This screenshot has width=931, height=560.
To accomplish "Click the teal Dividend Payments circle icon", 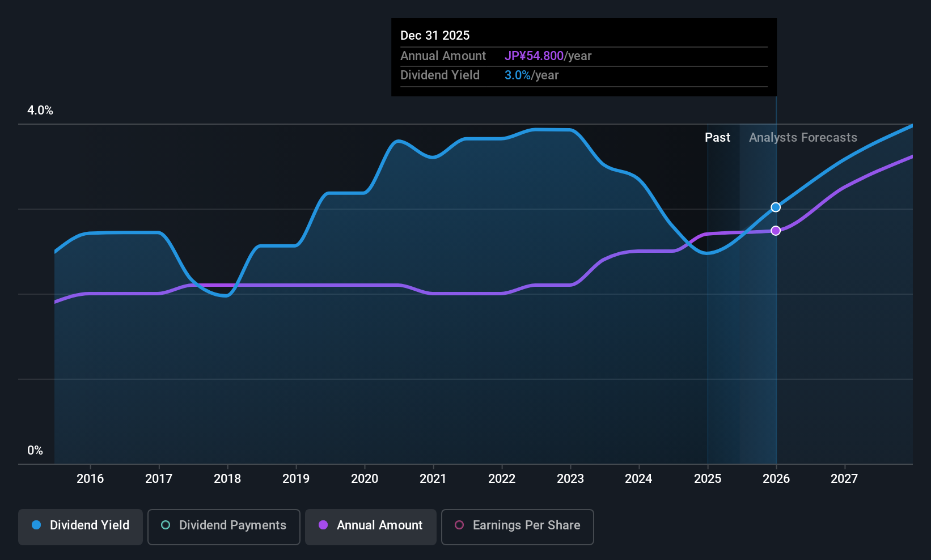I will point(166,525).
